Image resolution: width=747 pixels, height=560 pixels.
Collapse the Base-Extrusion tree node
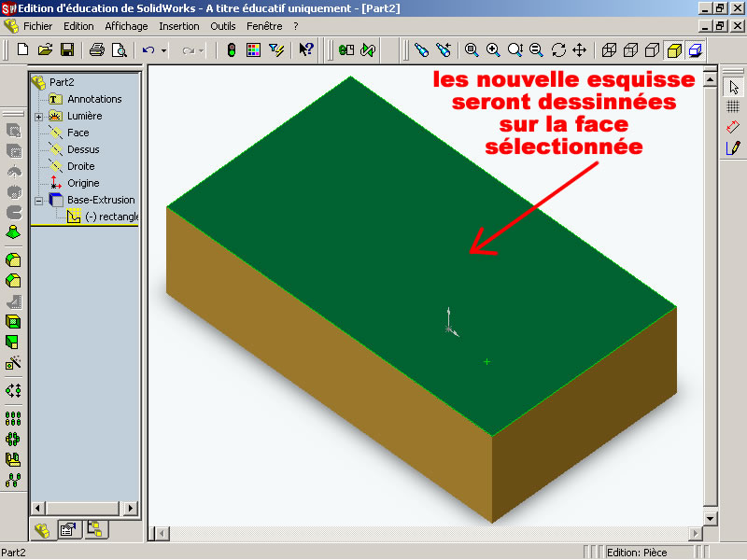click(x=38, y=201)
